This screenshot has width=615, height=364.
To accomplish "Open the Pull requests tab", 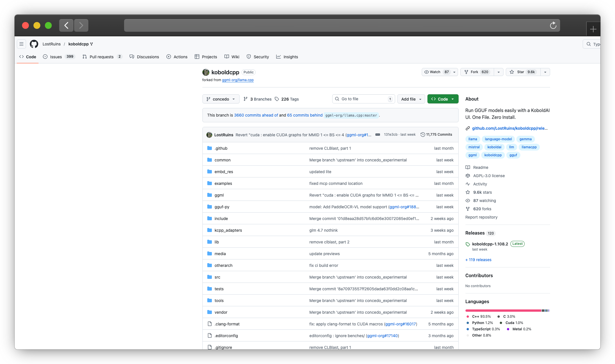I will (101, 57).
